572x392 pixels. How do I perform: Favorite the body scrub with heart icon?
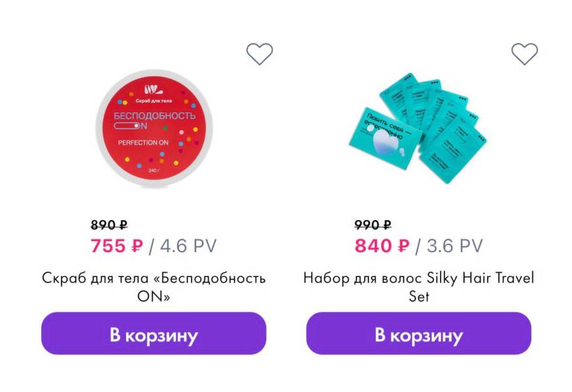pos(259,54)
